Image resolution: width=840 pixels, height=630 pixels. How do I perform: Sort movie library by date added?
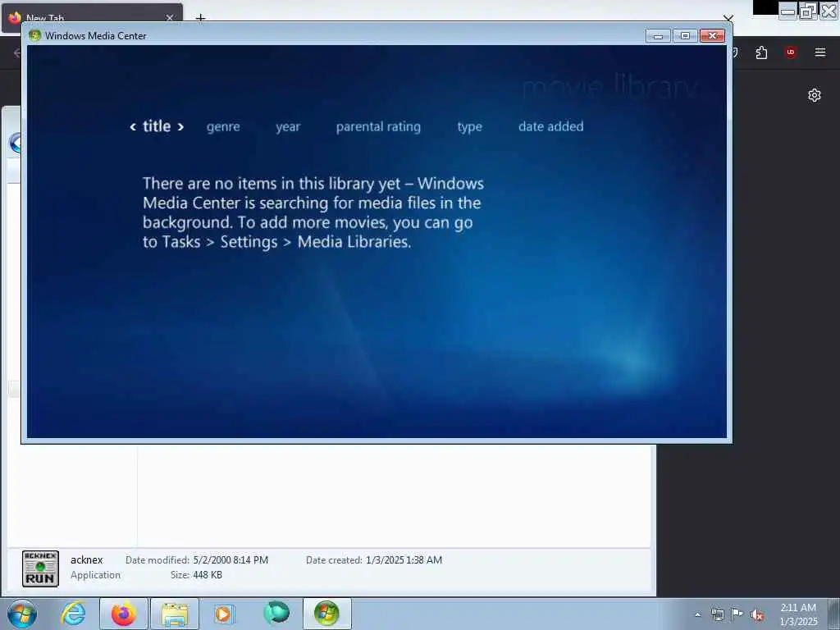[550, 126]
